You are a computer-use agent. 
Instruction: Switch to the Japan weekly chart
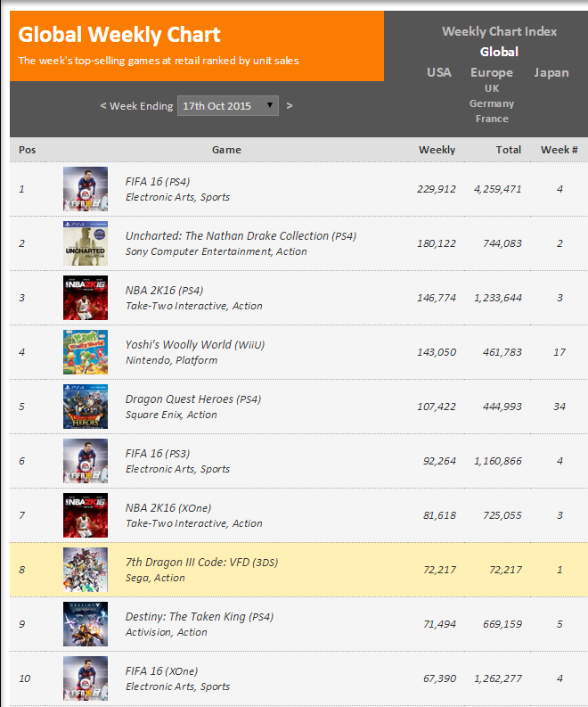[551, 72]
